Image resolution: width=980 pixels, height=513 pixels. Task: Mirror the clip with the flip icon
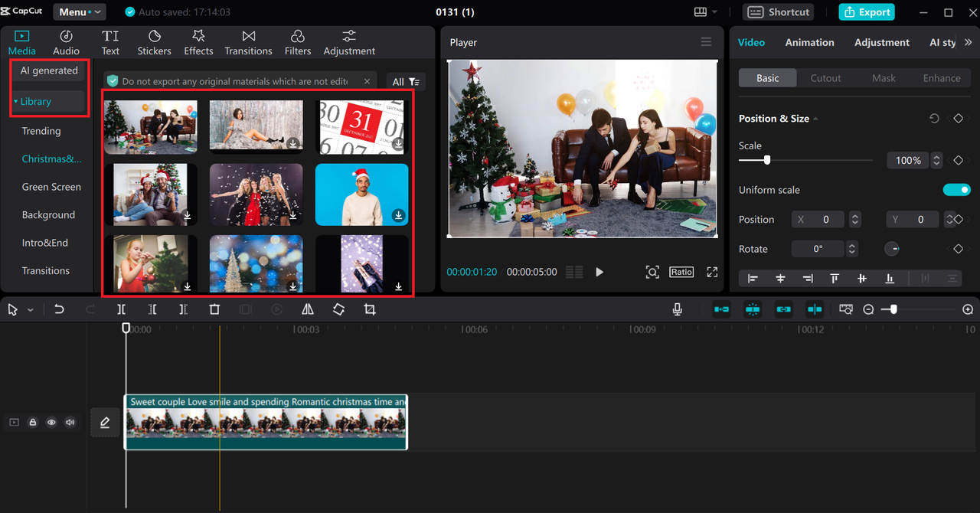click(308, 309)
